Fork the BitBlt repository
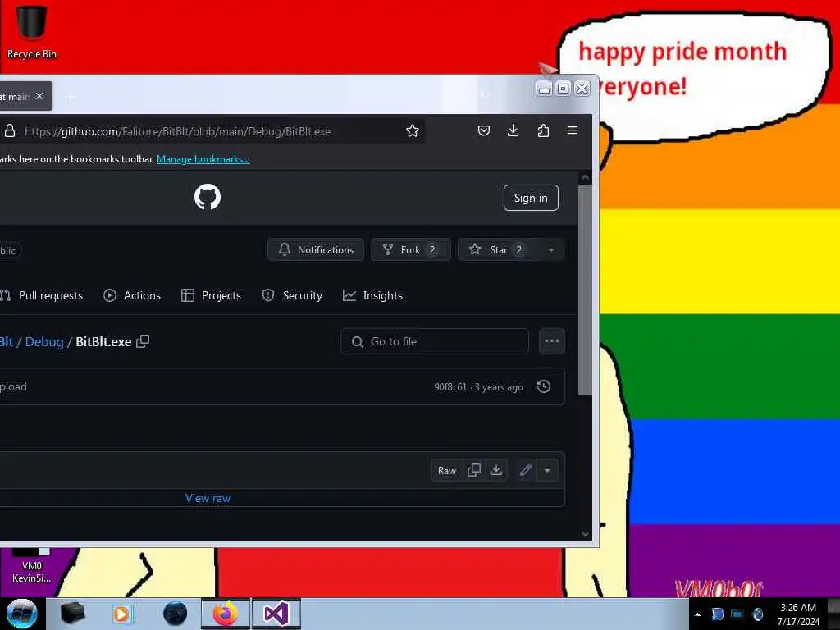 (x=410, y=249)
